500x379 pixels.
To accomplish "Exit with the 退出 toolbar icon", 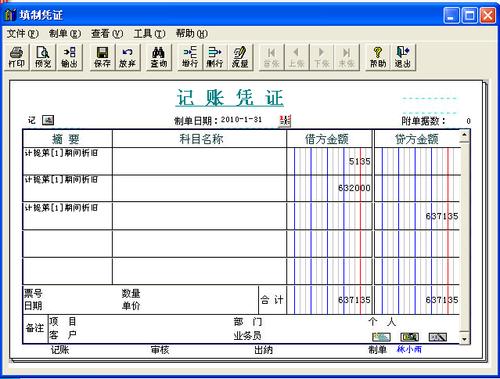I will coord(403,57).
